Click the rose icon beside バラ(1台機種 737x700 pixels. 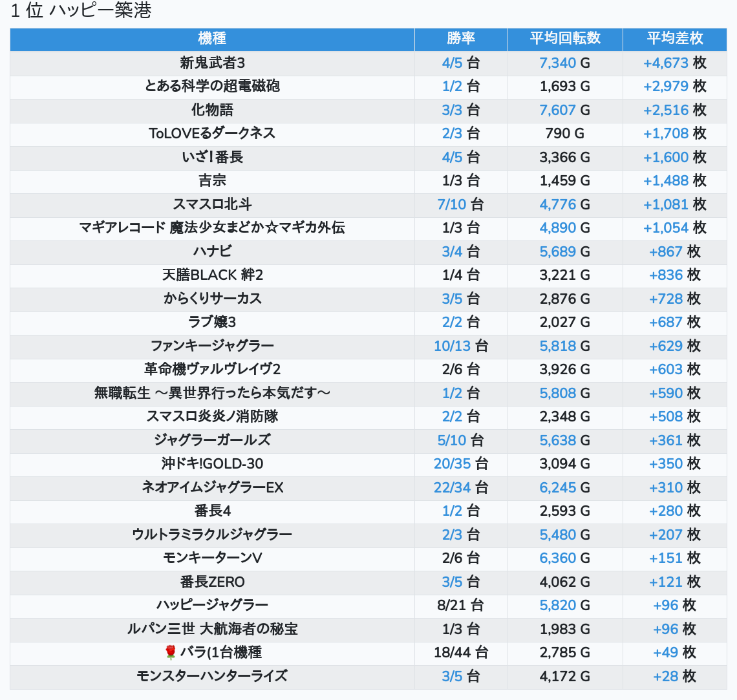171,653
